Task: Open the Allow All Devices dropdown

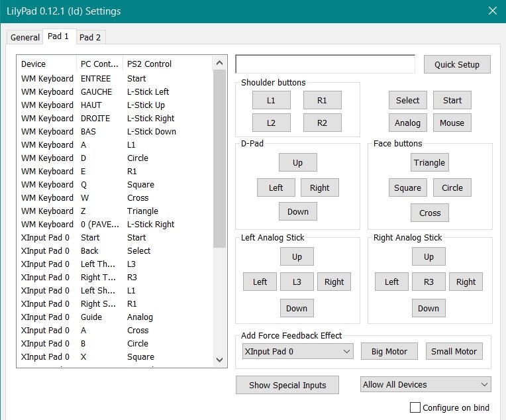Action: click(x=426, y=384)
